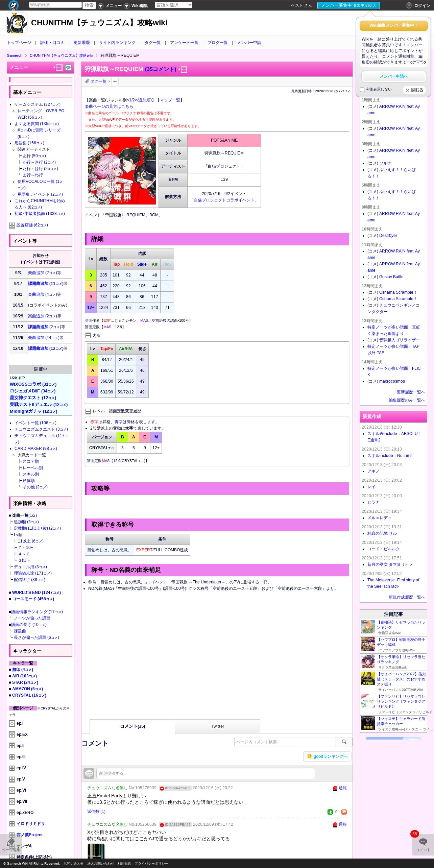Open the wiki penguin logo thumbnail
This screenshot has height=868, width=434.
point(17,23)
